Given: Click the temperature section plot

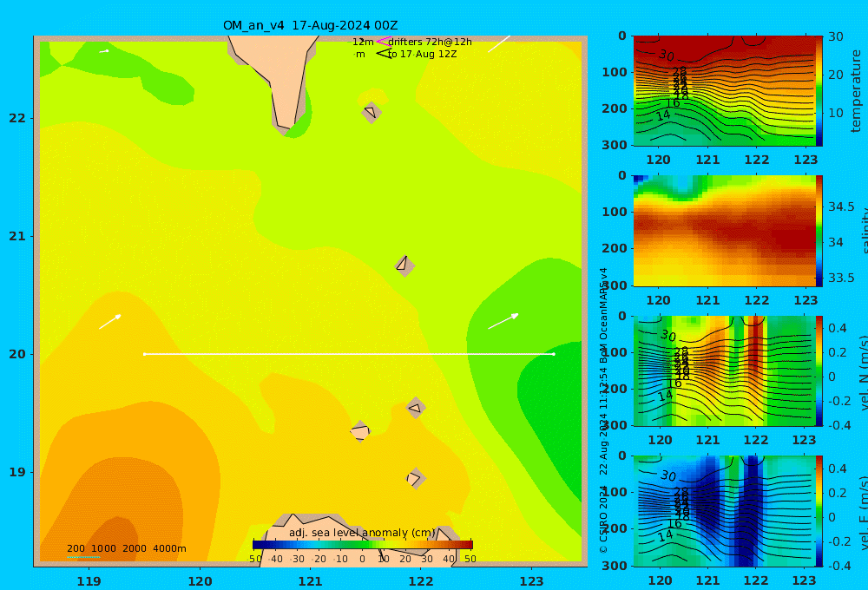Looking at the screenshot, I should click(724, 91).
